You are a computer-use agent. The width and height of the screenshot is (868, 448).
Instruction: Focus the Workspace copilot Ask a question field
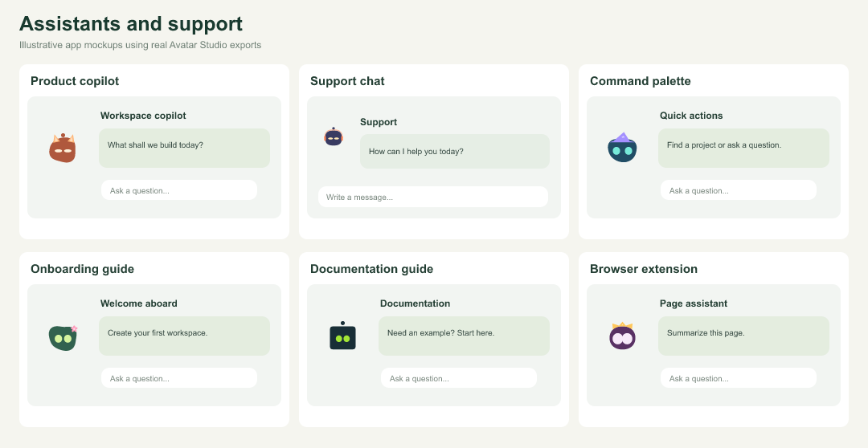coord(178,190)
